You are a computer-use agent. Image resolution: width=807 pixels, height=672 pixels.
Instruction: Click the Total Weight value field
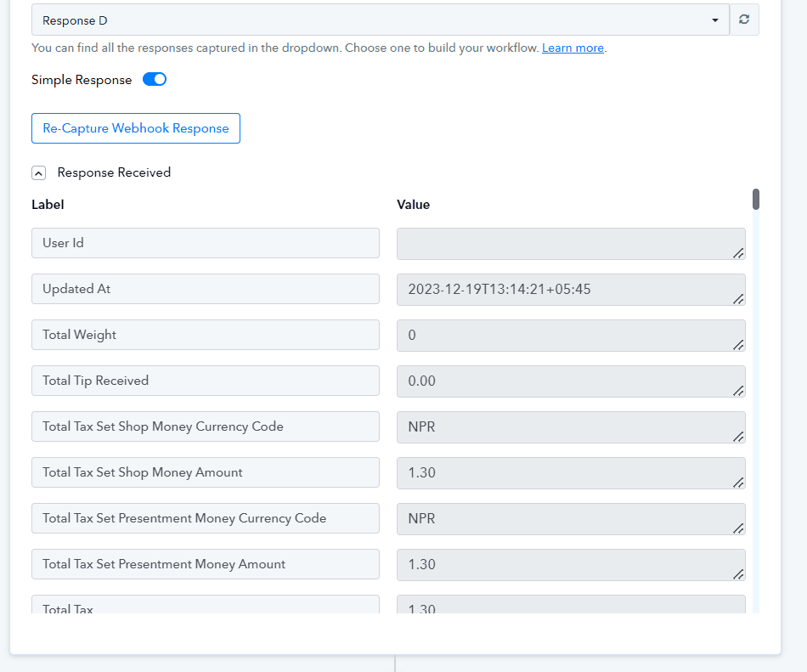click(572, 336)
